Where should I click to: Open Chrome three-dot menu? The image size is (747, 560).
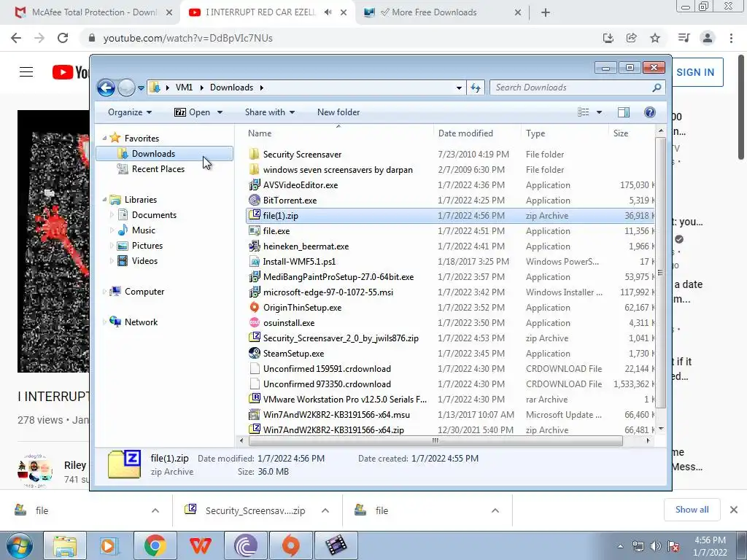731,38
